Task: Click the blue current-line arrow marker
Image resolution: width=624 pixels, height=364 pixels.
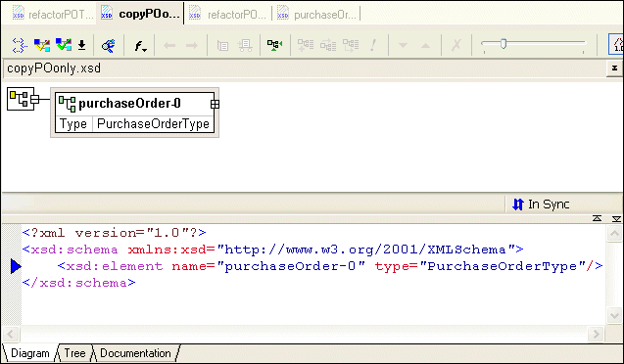Action: click(16, 266)
